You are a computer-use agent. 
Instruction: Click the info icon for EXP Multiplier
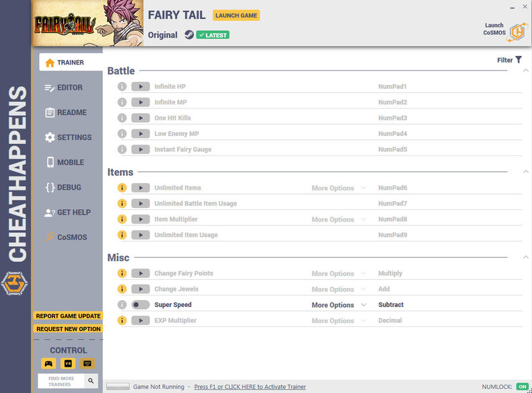122,320
